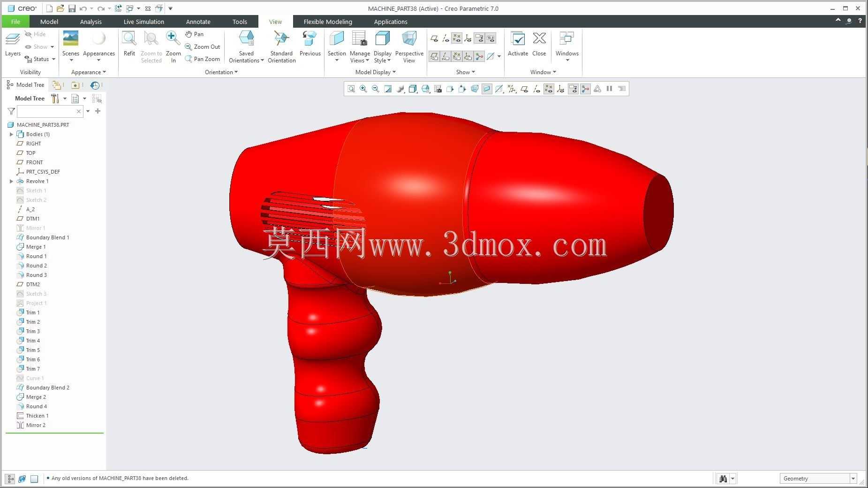Expand the Bodies (1) tree node
The width and height of the screenshot is (868, 488).
[x=11, y=134]
